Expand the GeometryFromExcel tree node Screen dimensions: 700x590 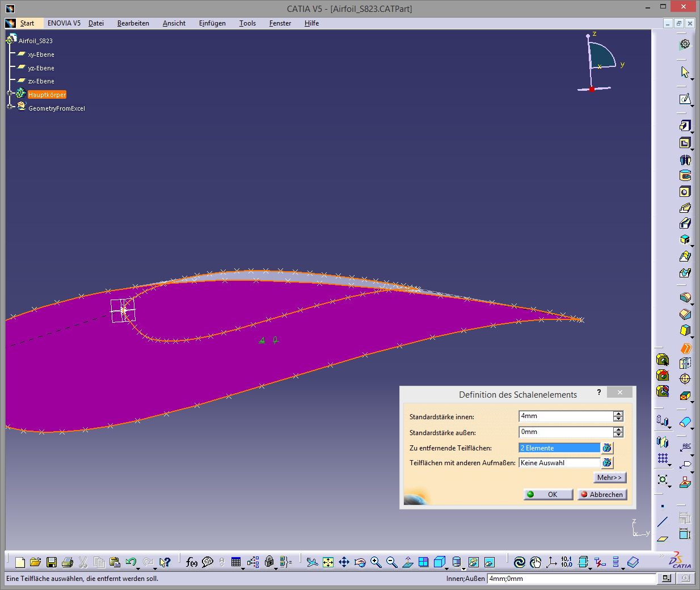[x=10, y=107]
